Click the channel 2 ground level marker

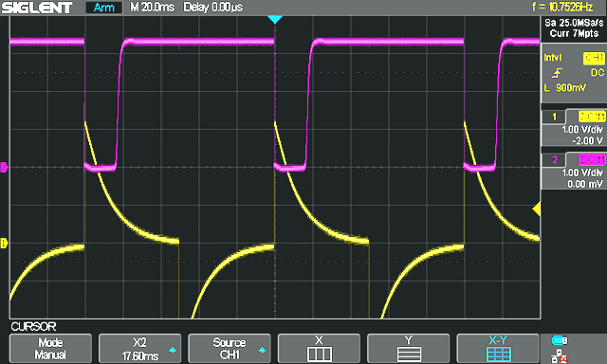4,168
